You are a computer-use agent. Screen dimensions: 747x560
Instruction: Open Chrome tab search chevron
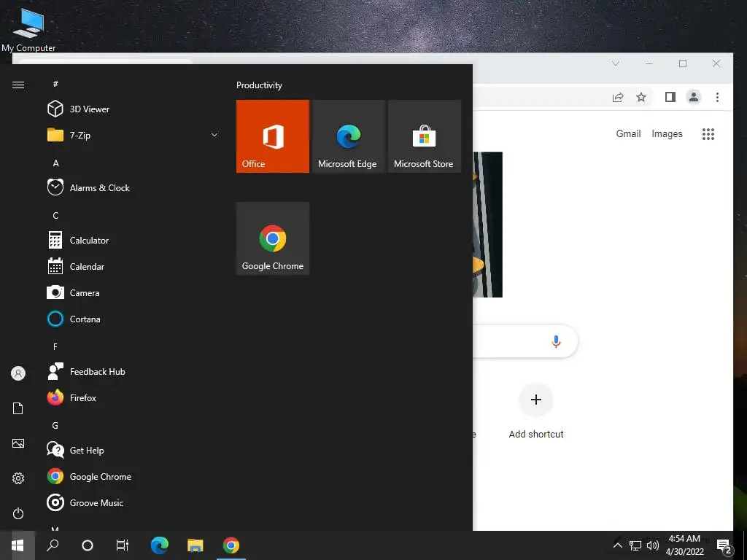tap(616, 63)
